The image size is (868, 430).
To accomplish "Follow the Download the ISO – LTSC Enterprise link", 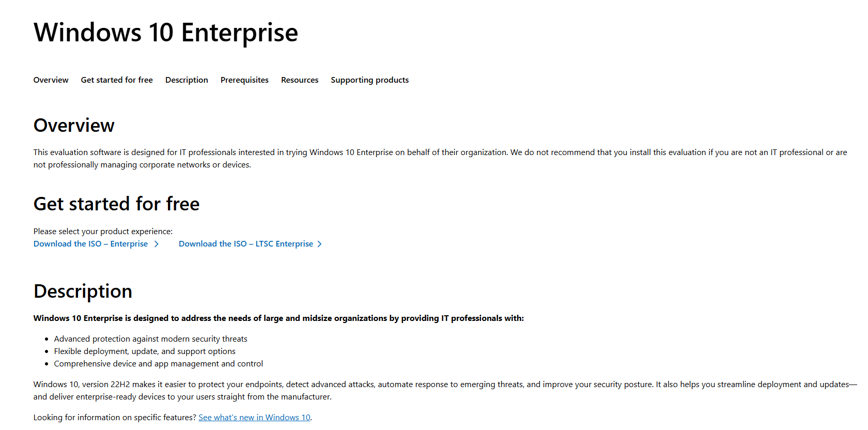I will [x=245, y=244].
